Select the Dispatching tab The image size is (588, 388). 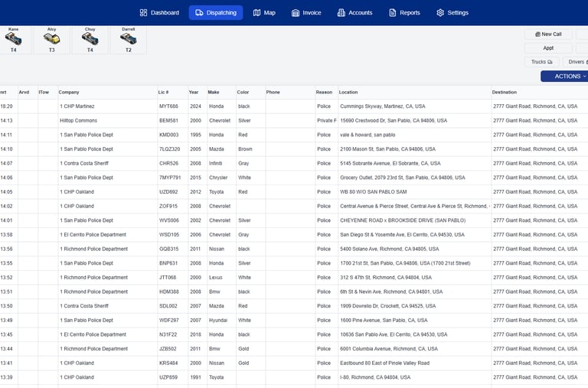coord(216,13)
